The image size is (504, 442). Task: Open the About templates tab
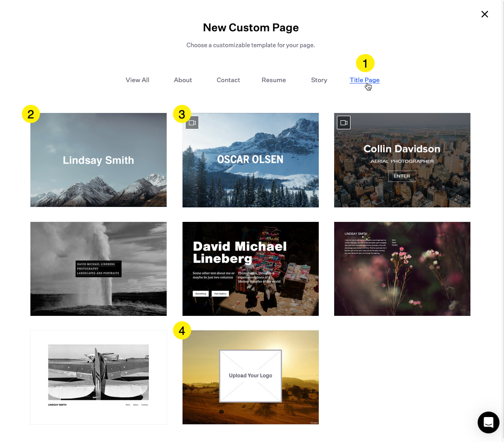pyautogui.click(x=183, y=80)
